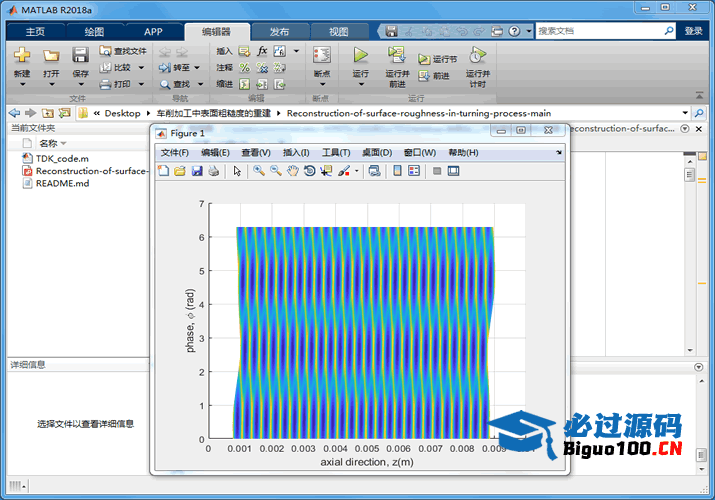Click the 查找文件 (Find Files) button
The image size is (715, 500).
coord(123,51)
